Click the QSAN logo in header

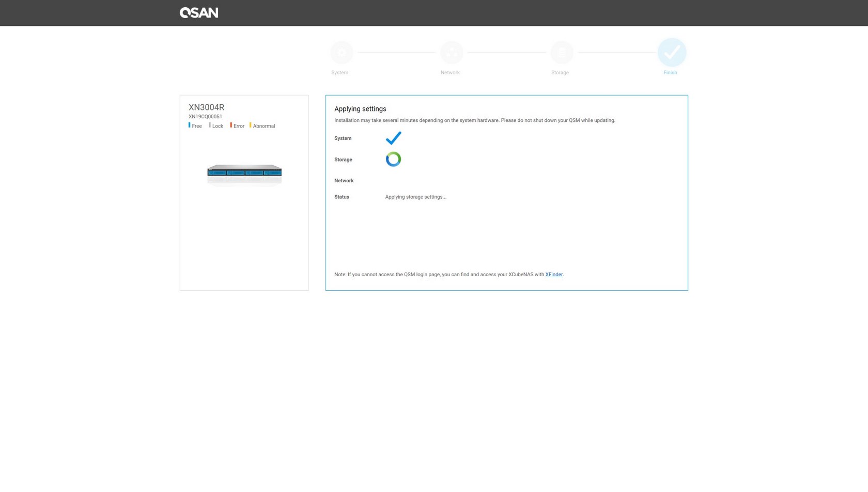(x=199, y=13)
